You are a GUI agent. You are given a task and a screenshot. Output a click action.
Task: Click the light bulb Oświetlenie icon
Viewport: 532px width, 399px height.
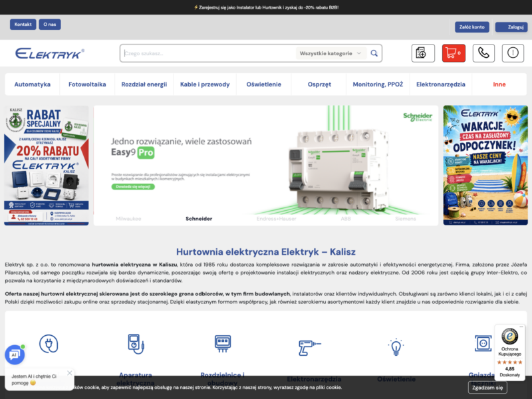396,346
